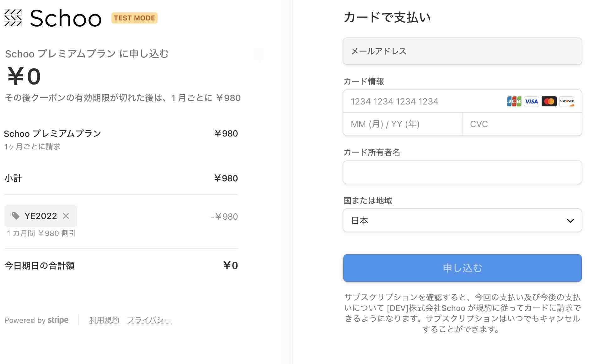Click the Schoo プレミアムプラン line item
The height and width of the screenshot is (364, 605).
(x=52, y=134)
